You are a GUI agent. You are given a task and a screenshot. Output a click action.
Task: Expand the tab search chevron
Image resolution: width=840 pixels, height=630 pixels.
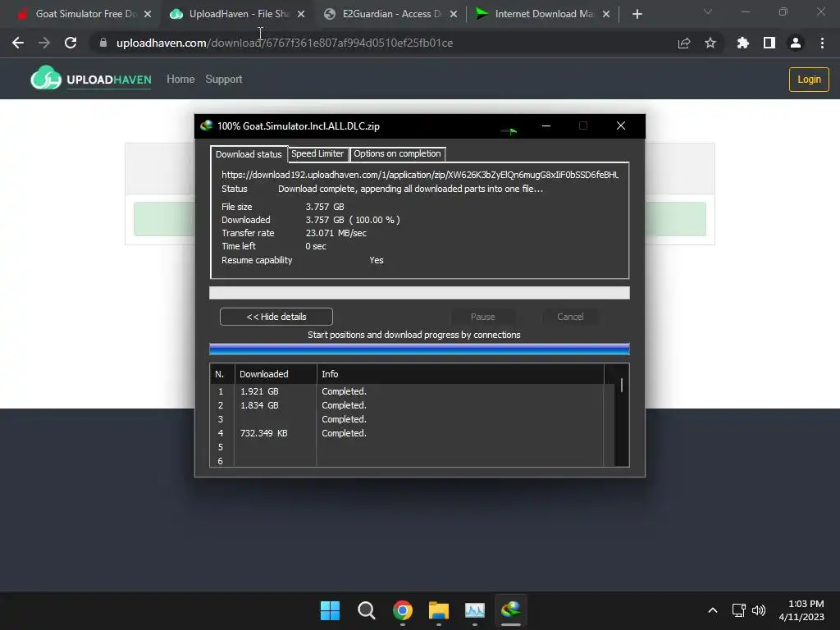pyautogui.click(x=708, y=11)
